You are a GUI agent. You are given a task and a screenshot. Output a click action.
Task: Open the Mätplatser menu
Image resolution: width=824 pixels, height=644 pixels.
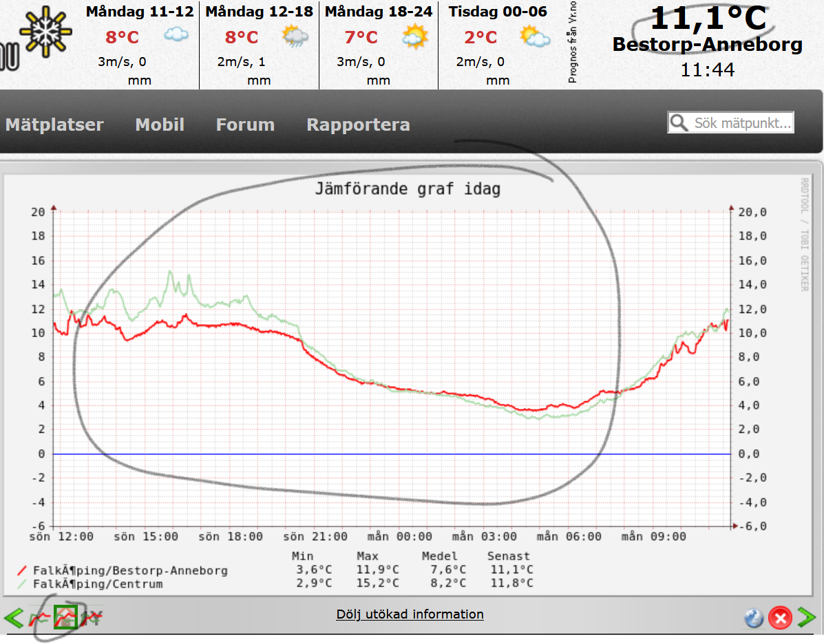(54, 125)
